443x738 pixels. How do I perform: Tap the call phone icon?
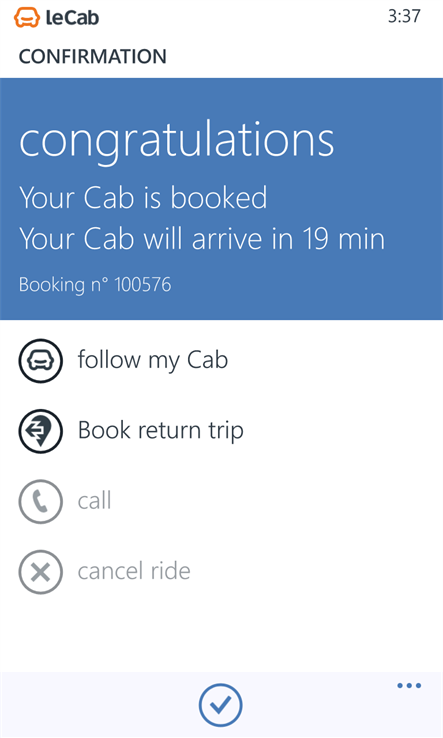40,501
